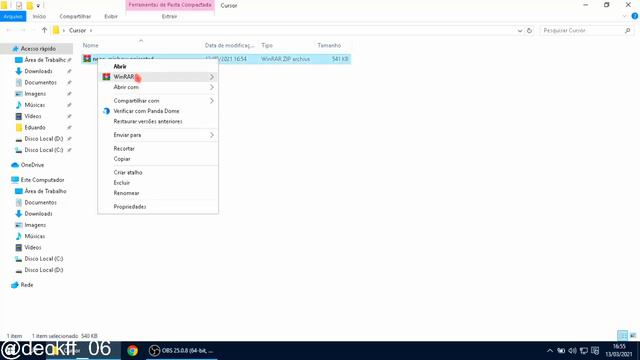Switch to OBS 25.0.8 taskbar button
The height and width of the screenshot is (360, 640).
182,351
